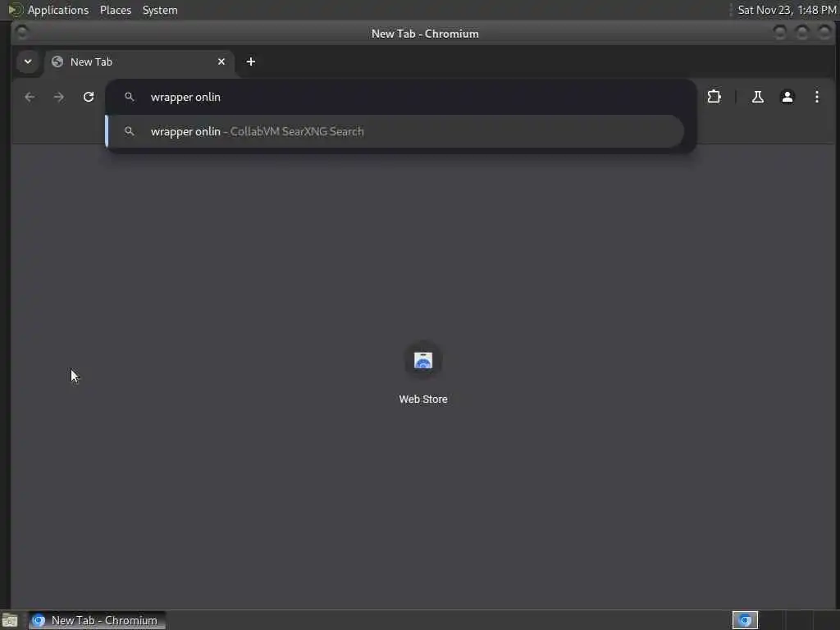Click the Web Store label
Screen dimensions: 840x630
pyautogui.click(x=422, y=399)
